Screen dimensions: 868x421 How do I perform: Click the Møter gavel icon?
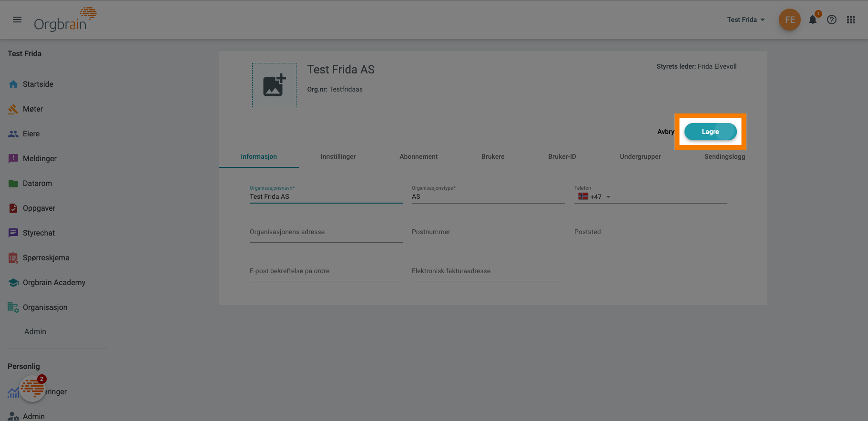(x=13, y=109)
